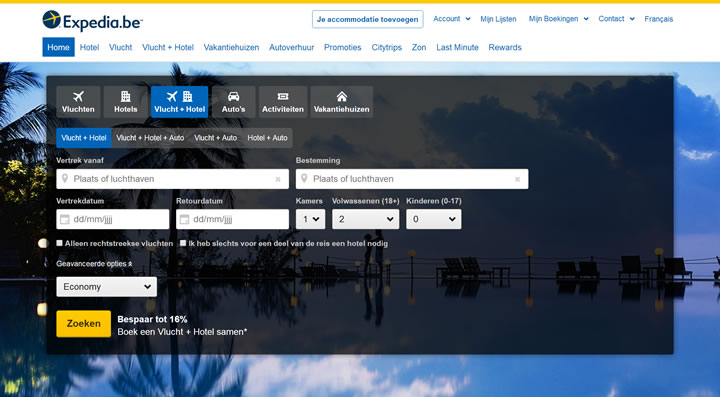Screen dimensions: 720x397
Task: Open Rewards navigation link
Action: (x=505, y=47)
